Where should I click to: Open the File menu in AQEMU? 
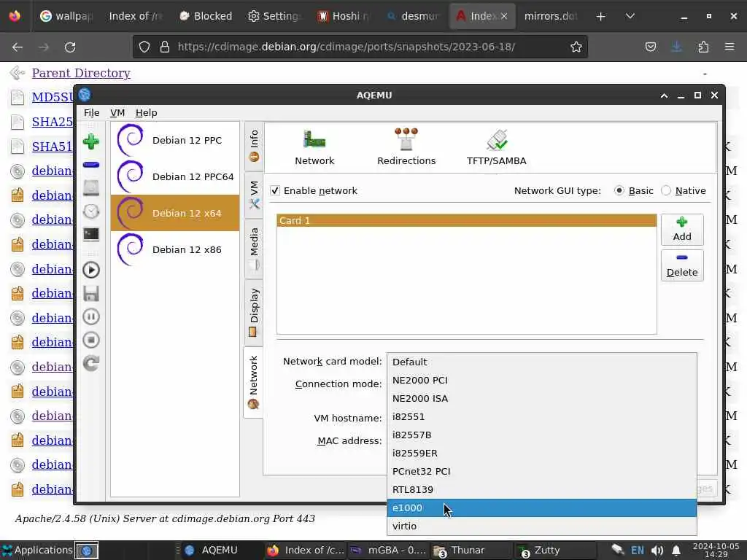(91, 113)
